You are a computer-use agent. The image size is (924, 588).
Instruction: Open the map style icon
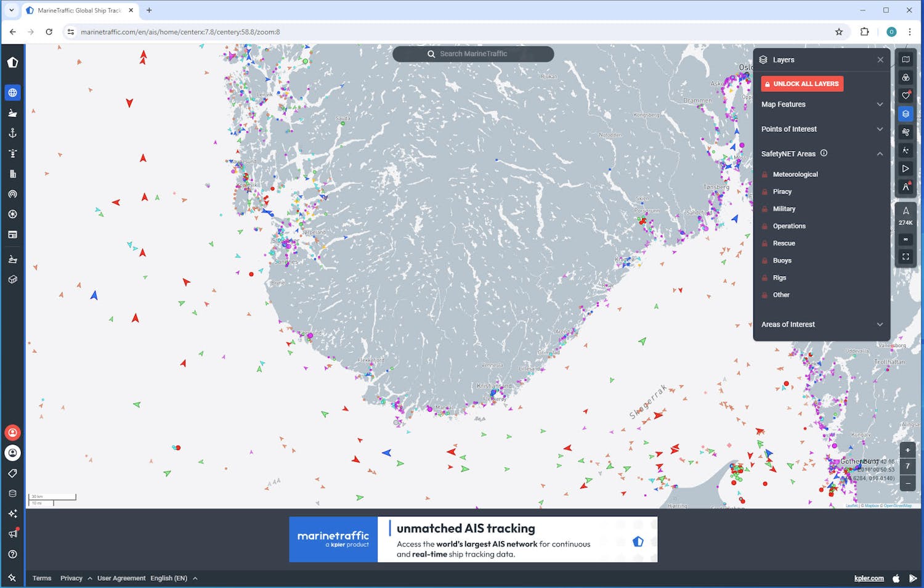click(x=906, y=60)
